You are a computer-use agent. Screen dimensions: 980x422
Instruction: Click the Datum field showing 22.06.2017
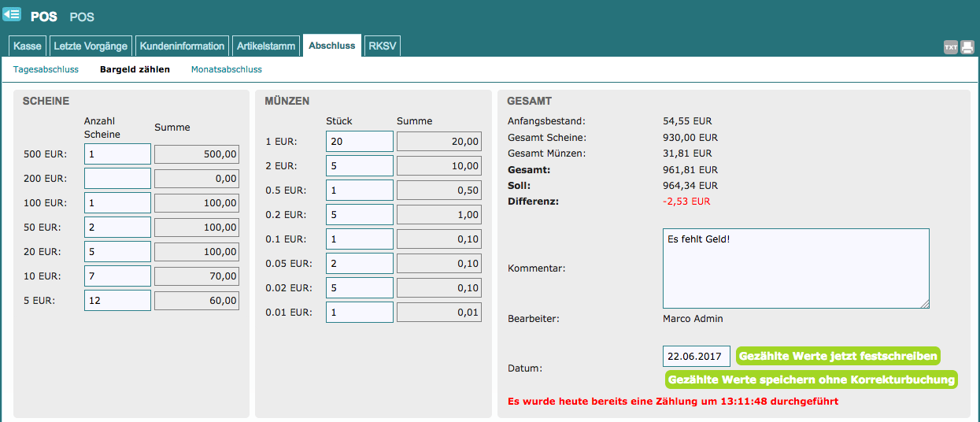coord(696,356)
